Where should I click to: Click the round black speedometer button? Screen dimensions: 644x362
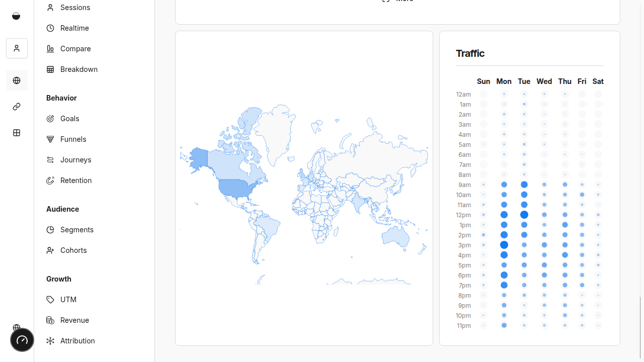(22, 340)
